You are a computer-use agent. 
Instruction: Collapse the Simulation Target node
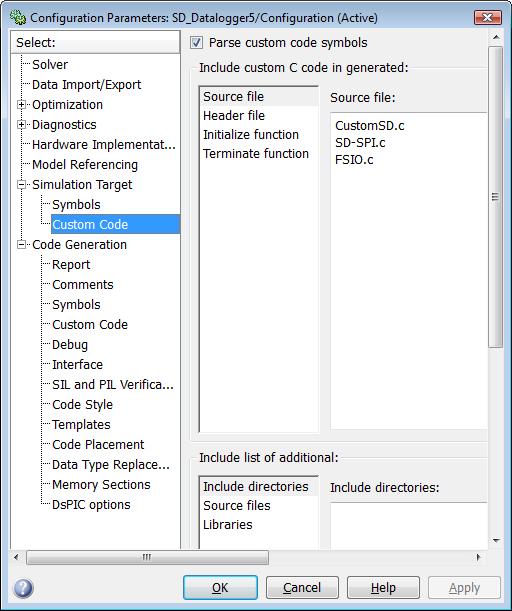(21, 184)
